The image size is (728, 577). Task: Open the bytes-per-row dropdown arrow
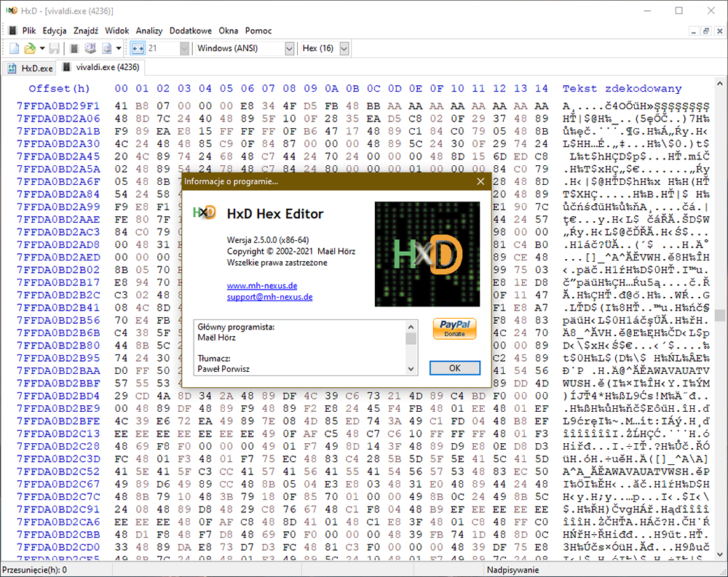pos(184,48)
